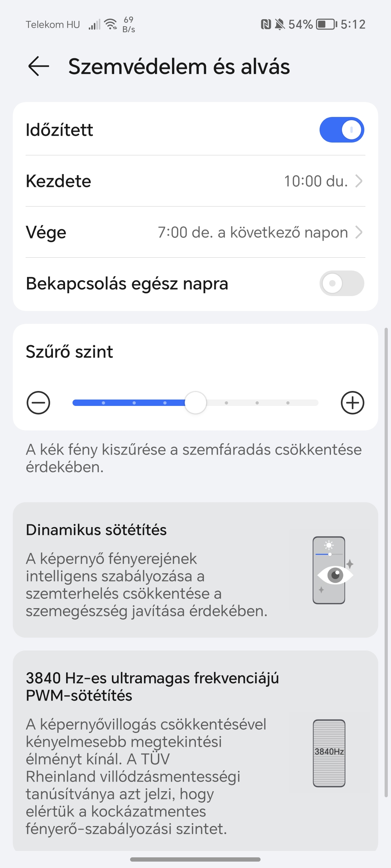The height and width of the screenshot is (868, 391).
Task: Select the 10:00 du. start time value
Action: coord(316,181)
